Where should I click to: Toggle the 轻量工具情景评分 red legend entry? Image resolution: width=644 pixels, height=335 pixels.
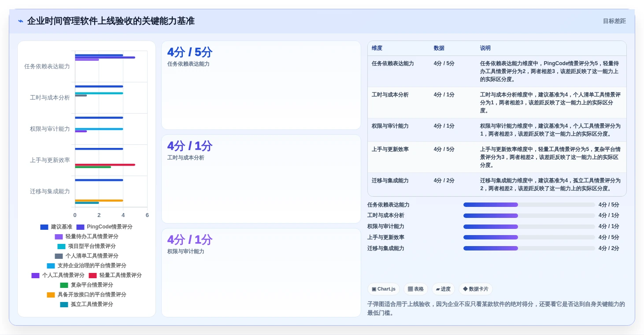(x=115, y=276)
